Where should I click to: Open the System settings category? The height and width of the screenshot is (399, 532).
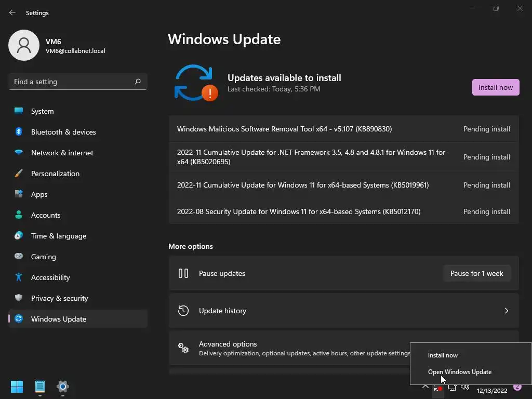[78, 111]
